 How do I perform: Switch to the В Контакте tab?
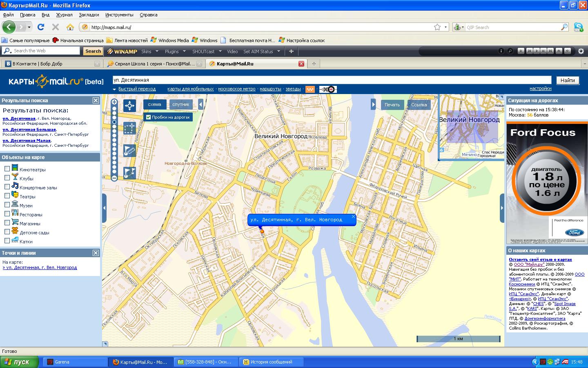pyautogui.click(x=52, y=64)
